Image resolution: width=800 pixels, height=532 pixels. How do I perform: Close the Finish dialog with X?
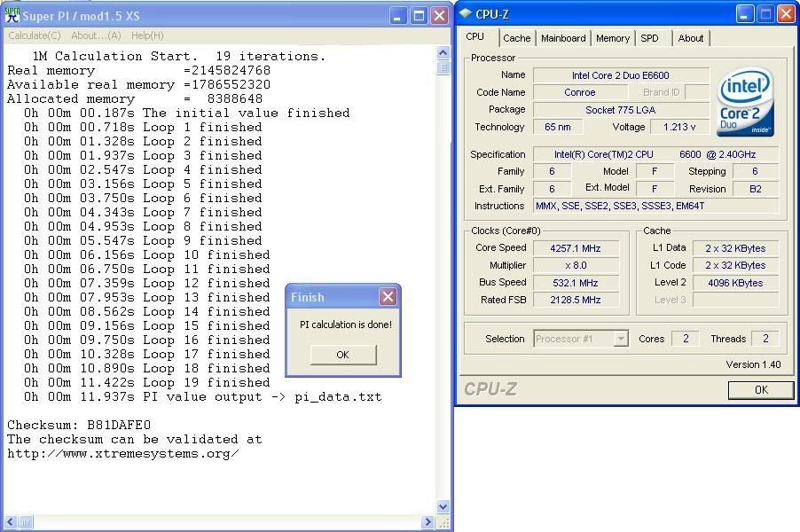[x=388, y=297]
